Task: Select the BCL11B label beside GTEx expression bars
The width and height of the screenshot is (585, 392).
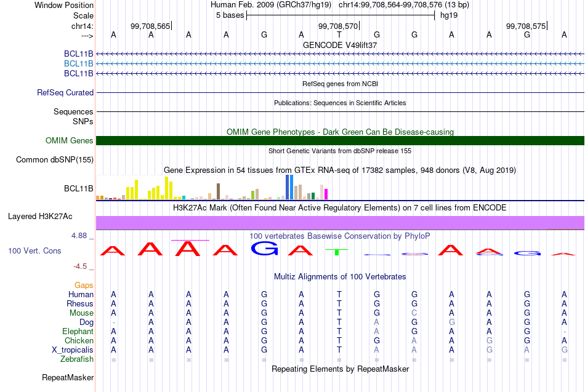Action: [78, 189]
